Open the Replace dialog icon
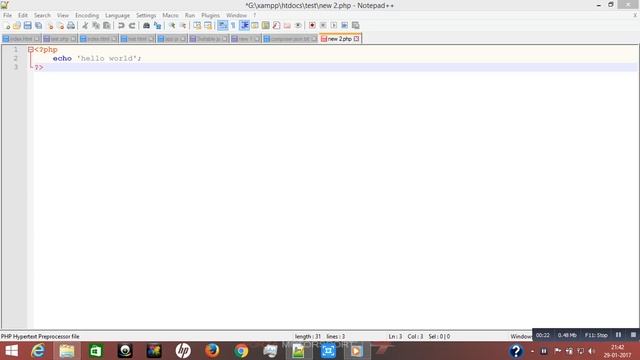The width and height of the screenshot is (640, 360). pos(157,25)
